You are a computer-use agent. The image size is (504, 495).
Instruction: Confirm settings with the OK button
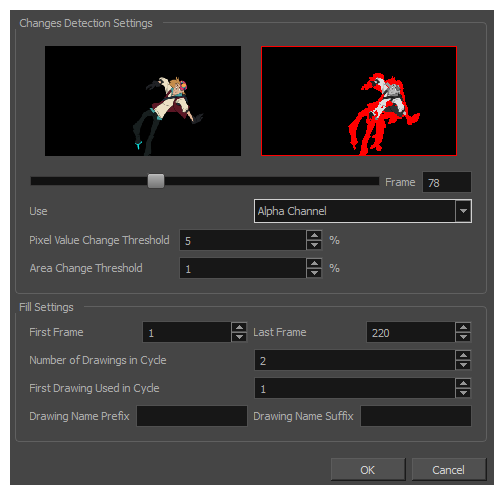pos(368,469)
